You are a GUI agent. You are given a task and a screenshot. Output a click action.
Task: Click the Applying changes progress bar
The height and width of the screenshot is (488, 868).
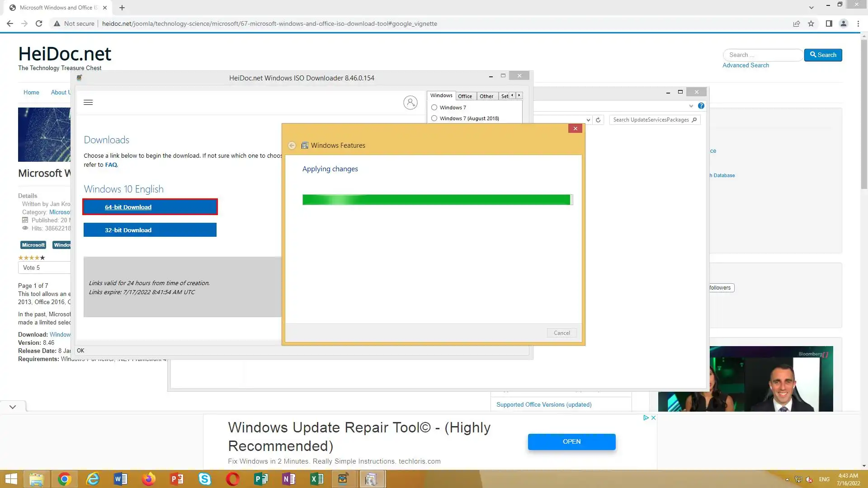[437, 200]
